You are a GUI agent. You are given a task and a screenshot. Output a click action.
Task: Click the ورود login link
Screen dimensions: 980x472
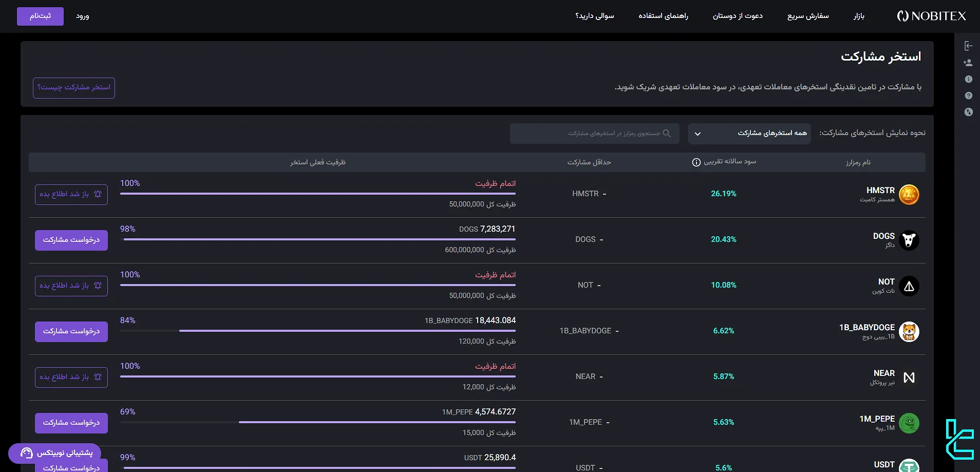[x=83, y=16]
